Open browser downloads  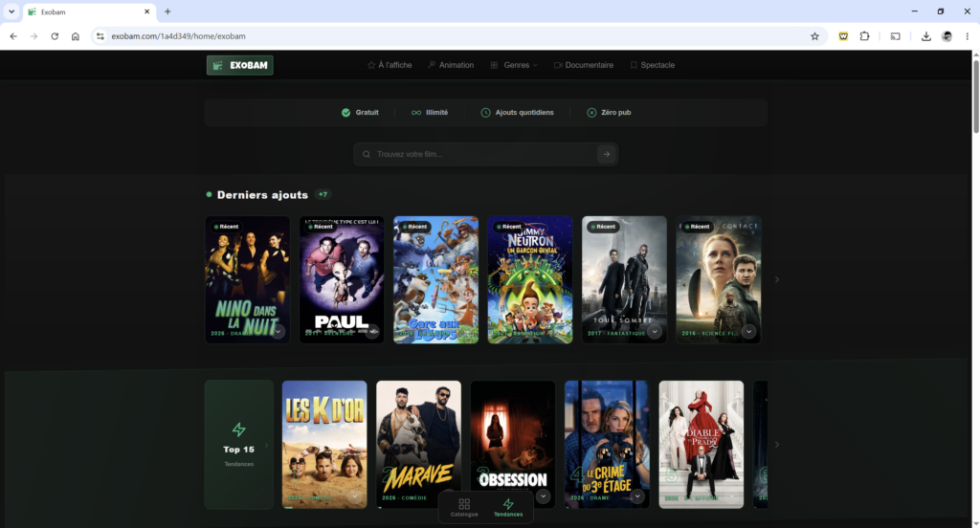pos(925,36)
